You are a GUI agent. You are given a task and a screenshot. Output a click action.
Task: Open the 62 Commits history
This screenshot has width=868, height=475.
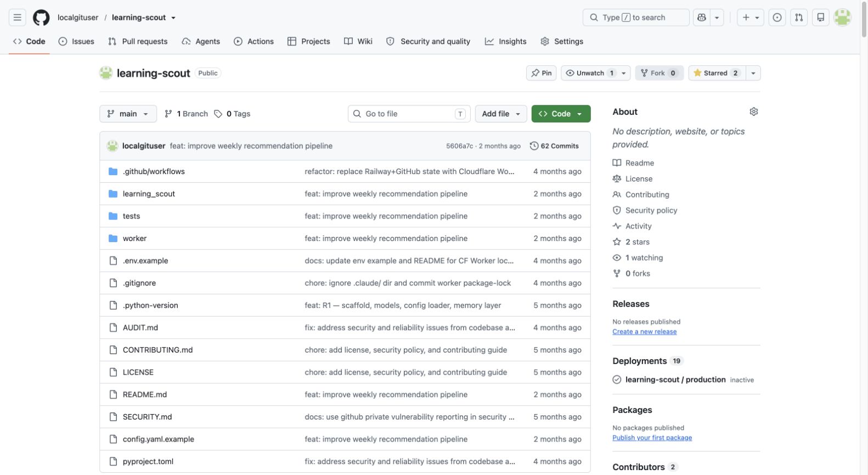click(x=554, y=146)
